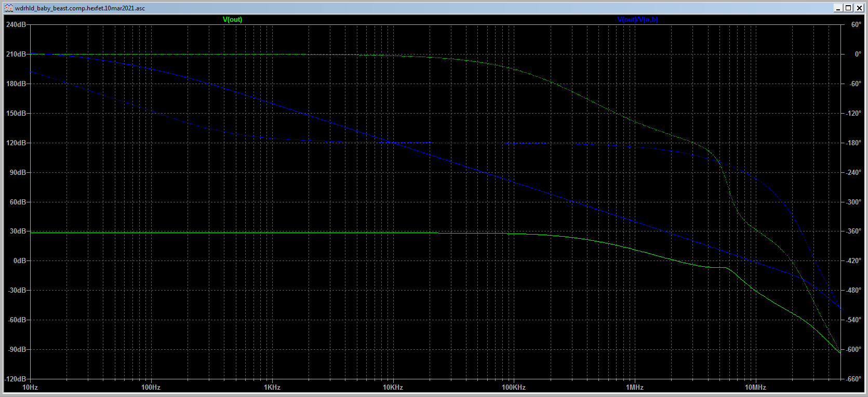
Task: Click the 120dB left axis label
Action: pyautogui.click(x=16, y=143)
